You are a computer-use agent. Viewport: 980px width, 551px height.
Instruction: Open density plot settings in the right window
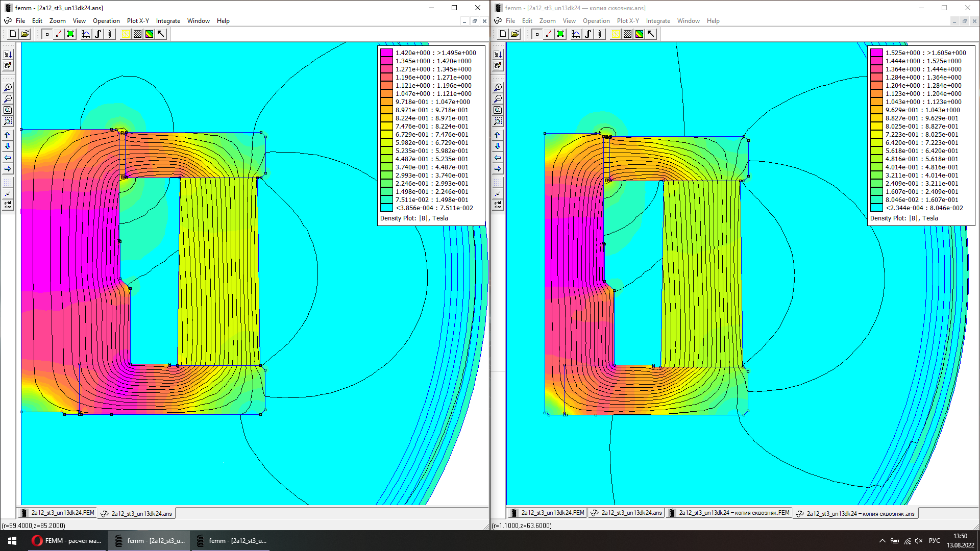click(639, 34)
